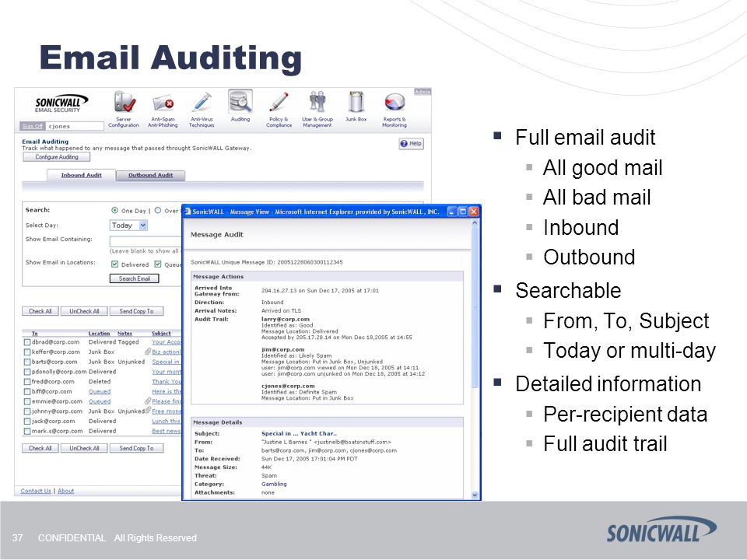The image size is (747, 560).
Task: Sort by the Location column header
Action: pos(99,334)
